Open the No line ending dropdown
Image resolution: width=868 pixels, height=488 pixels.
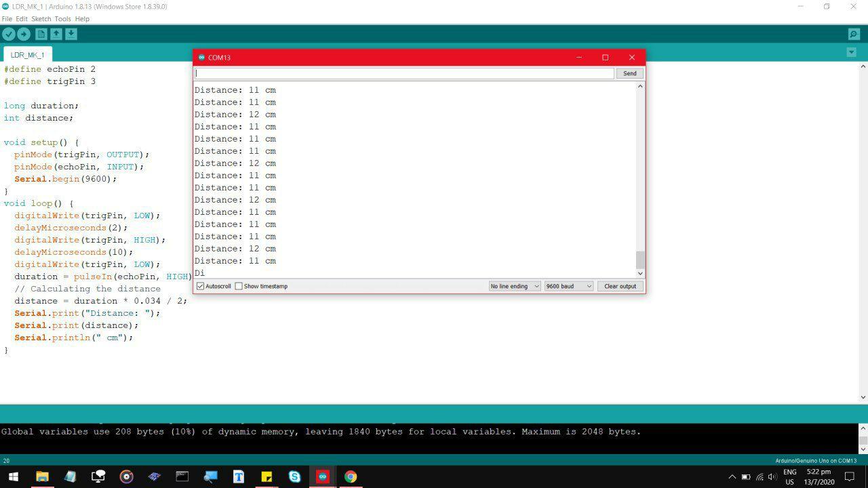(x=515, y=286)
